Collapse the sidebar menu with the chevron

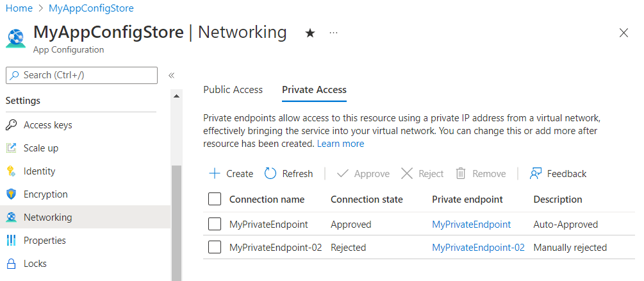171,76
